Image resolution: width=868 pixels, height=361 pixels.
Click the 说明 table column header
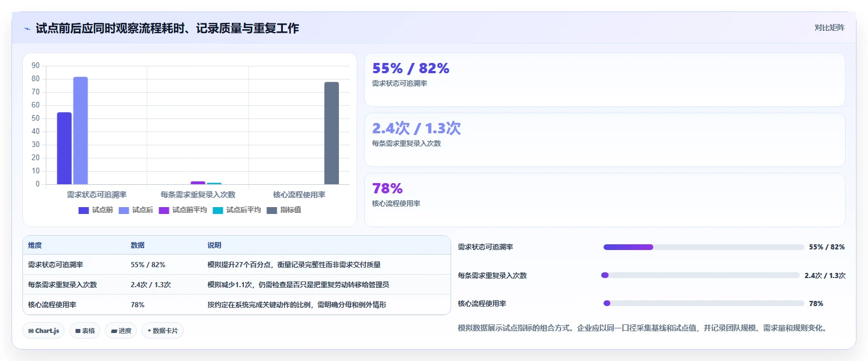point(214,245)
